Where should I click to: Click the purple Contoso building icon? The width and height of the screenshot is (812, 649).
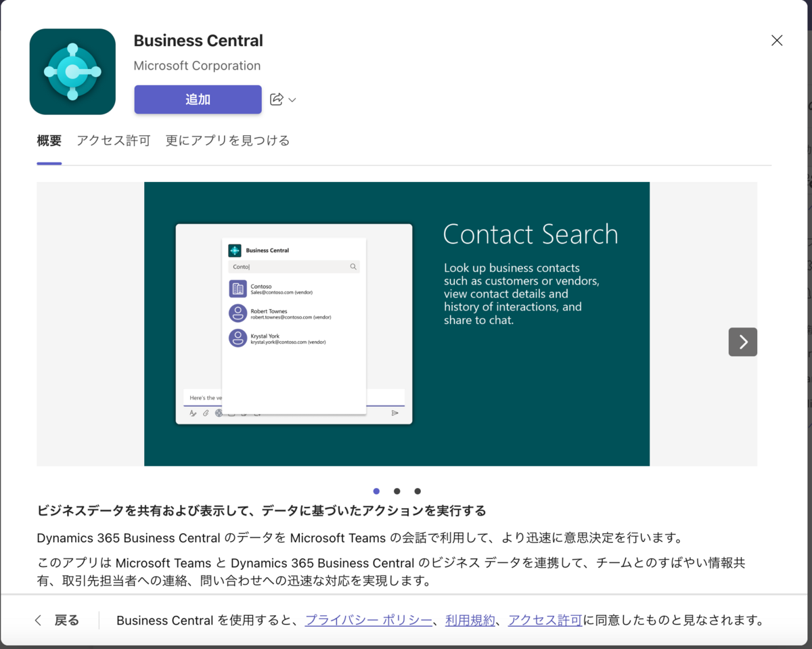tap(238, 288)
